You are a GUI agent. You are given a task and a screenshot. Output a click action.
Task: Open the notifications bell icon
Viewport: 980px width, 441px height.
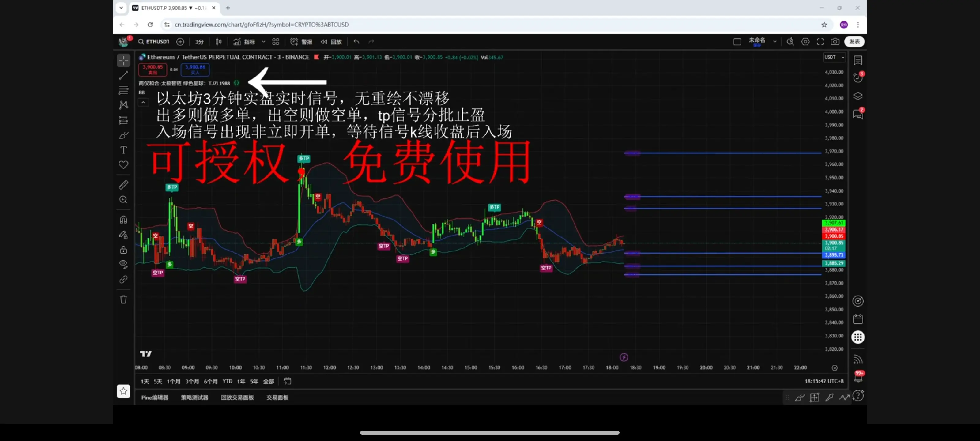858,378
